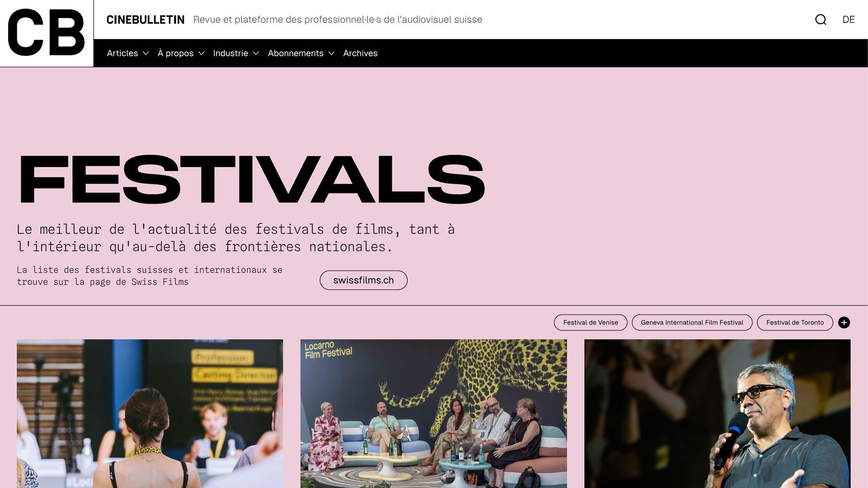Screen dimensions: 868x488
Task: Expand the Industrie chevron arrow
Action: coord(256,53)
